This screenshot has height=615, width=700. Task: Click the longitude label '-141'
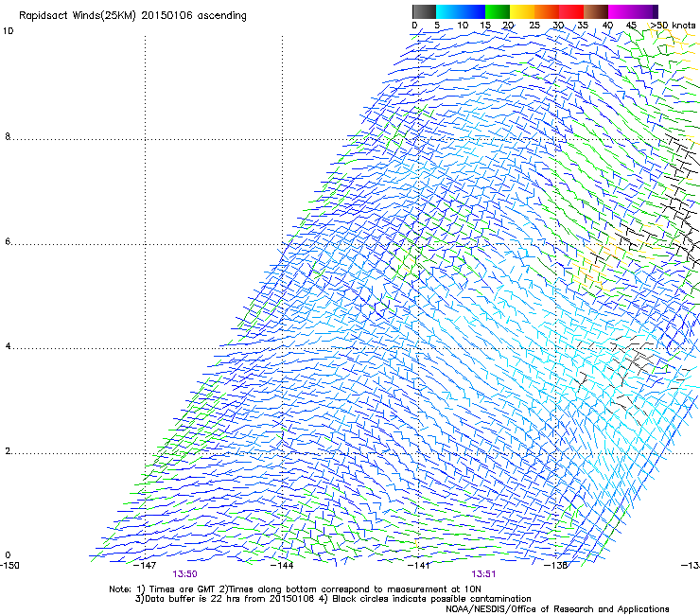419,565
